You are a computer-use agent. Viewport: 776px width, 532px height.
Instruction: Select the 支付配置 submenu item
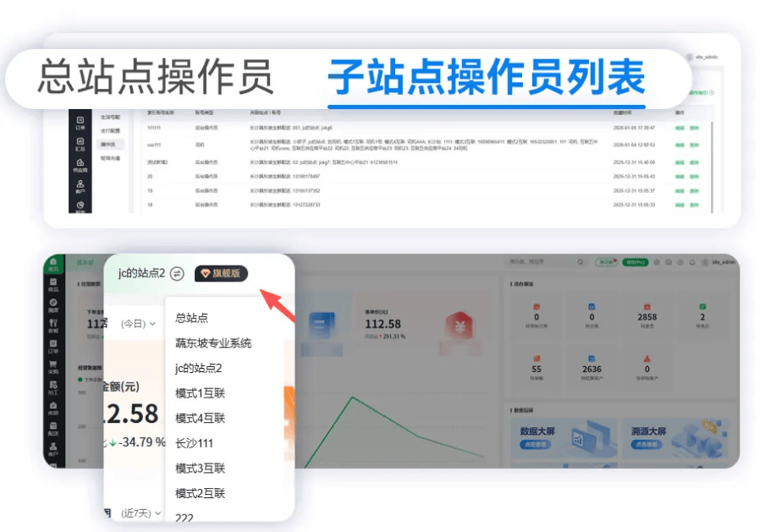pyautogui.click(x=110, y=130)
